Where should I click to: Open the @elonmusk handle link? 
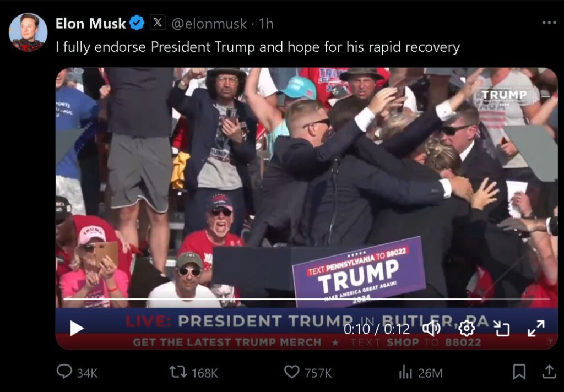coord(209,24)
